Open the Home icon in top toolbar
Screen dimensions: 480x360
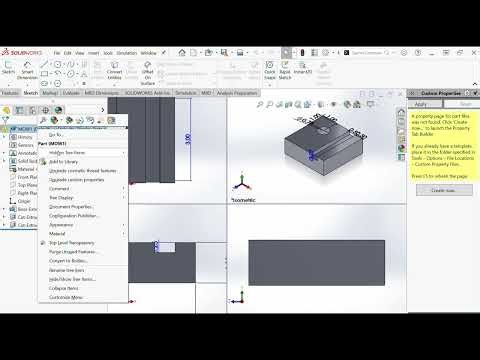point(182,53)
